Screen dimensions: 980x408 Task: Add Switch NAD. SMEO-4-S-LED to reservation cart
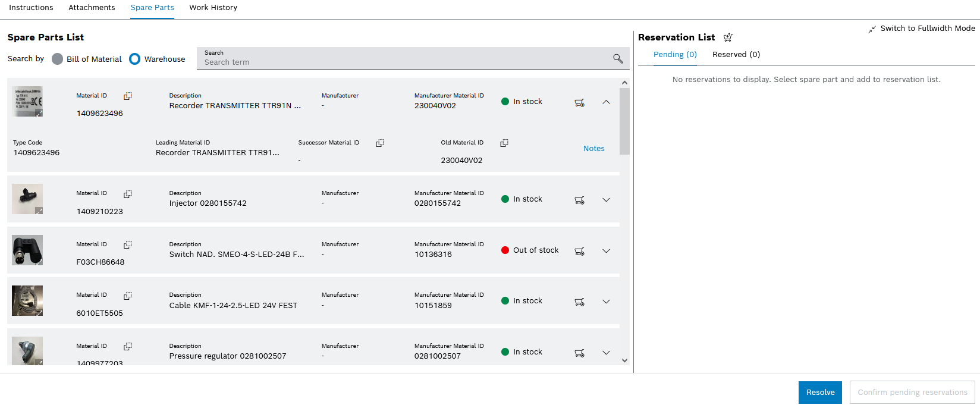(580, 251)
